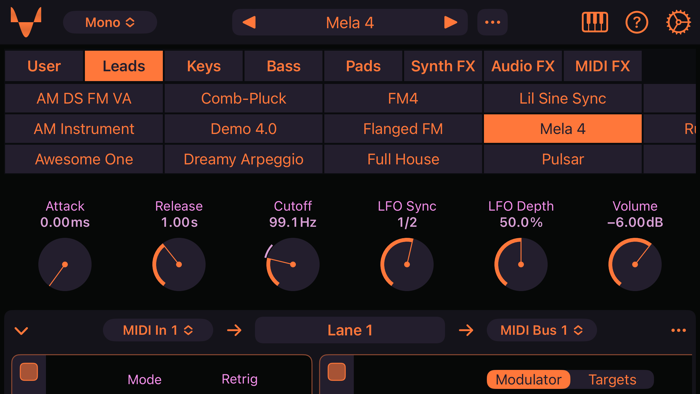Click the Attack knob
Screen dimensions: 700x394
[x=65, y=264]
